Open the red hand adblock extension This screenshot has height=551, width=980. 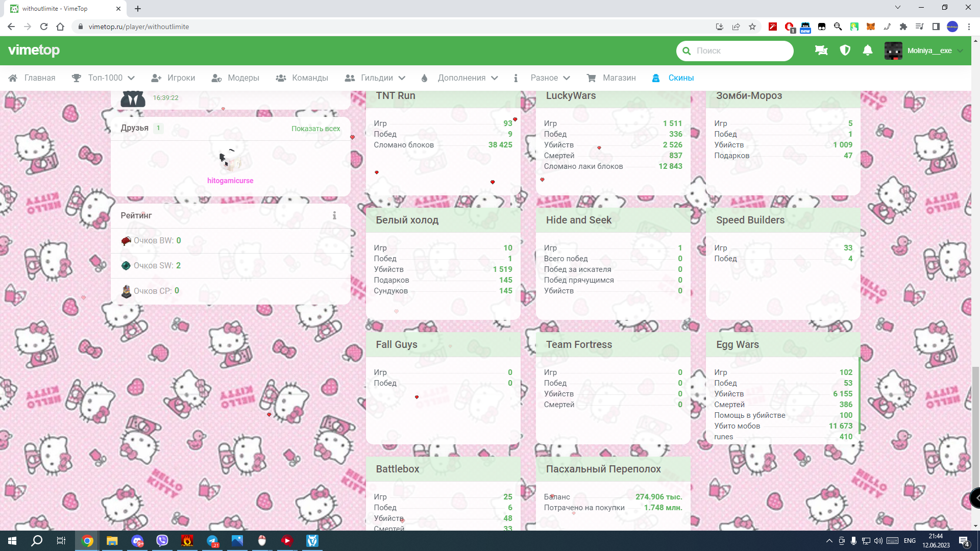point(790,27)
